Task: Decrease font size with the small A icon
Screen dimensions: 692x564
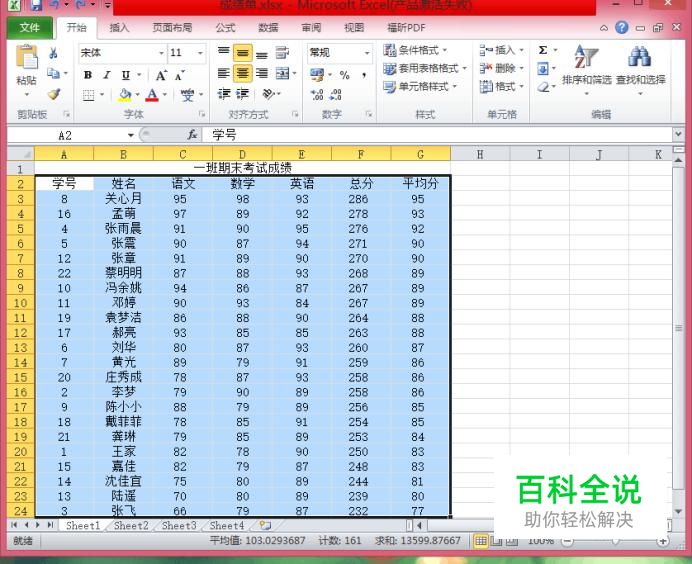Action: click(x=179, y=75)
